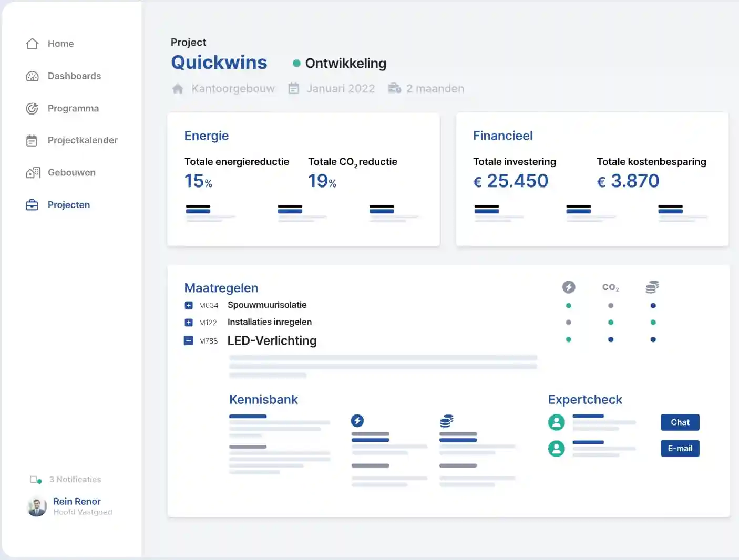739x560 pixels.
Task: Go to the Programma menu item
Action: pos(73,109)
